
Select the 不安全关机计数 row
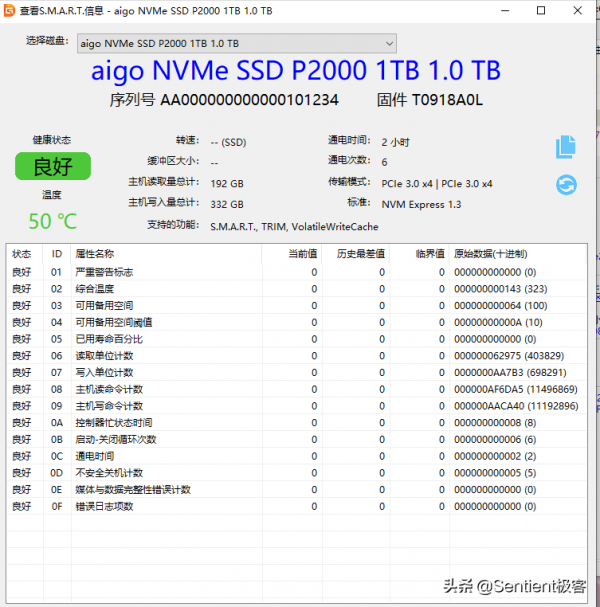[x=297, y=473]
